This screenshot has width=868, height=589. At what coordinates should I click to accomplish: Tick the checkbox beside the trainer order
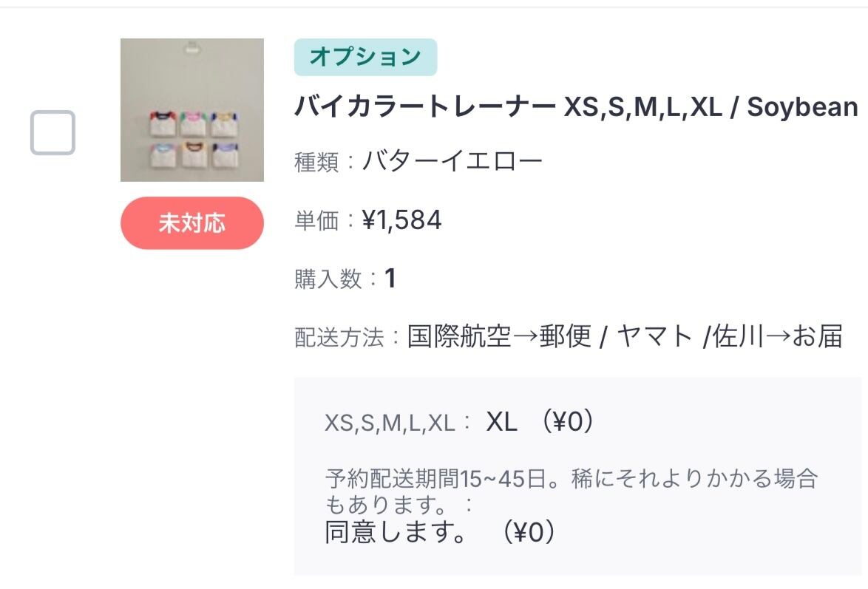52,132
